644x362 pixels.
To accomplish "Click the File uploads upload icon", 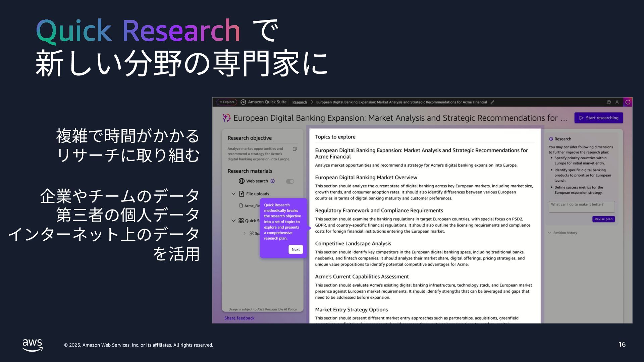I will [241, 194].
